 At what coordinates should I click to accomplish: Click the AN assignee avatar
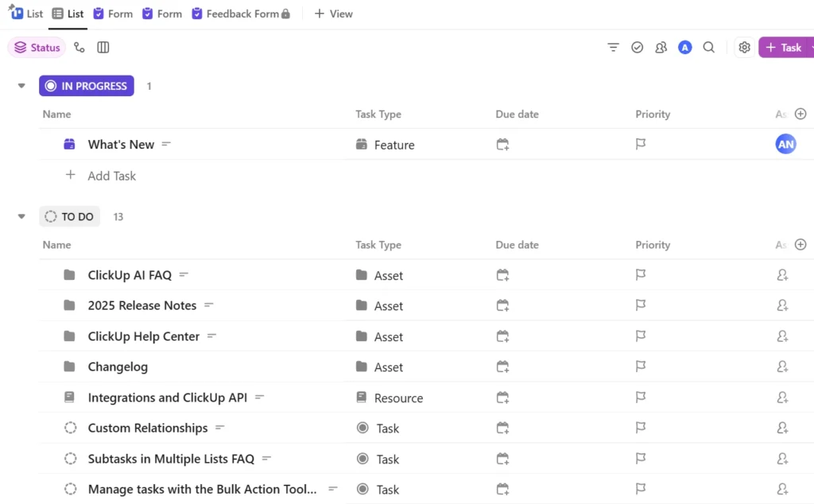point(785,144)
